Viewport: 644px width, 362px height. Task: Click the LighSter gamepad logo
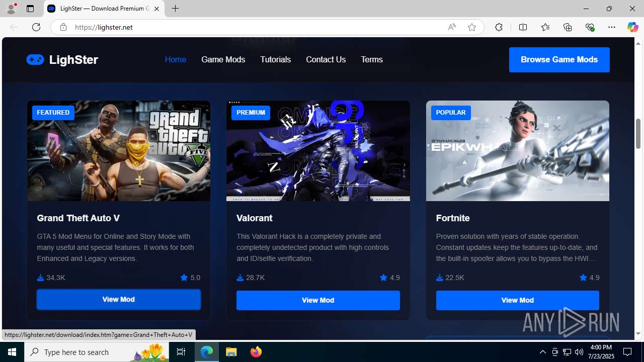(x=35, y=60)
